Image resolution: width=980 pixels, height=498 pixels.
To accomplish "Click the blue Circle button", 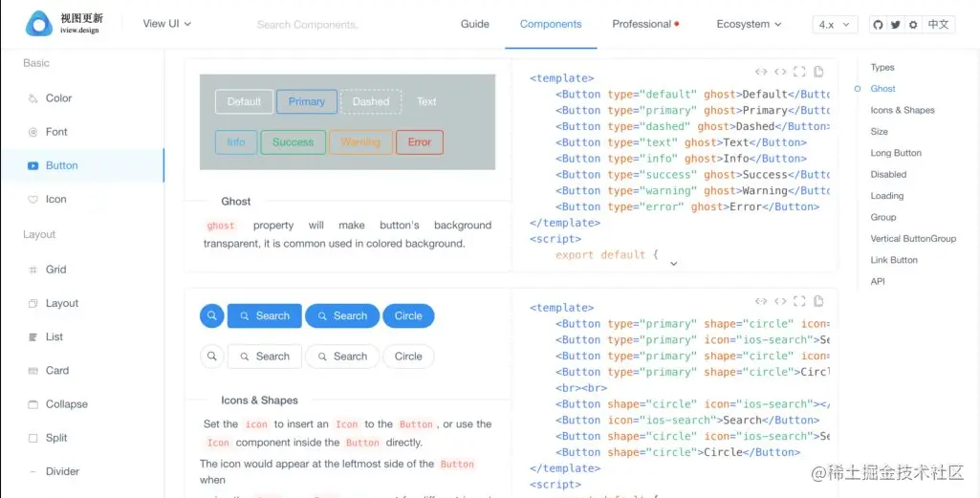I will click(x=408, y=315).
